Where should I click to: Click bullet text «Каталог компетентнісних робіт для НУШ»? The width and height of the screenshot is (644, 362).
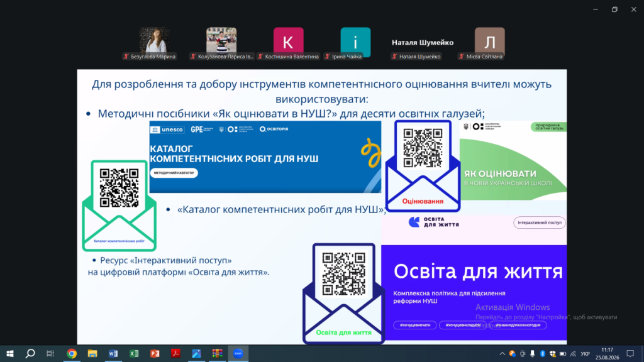[x=281, y=210]
